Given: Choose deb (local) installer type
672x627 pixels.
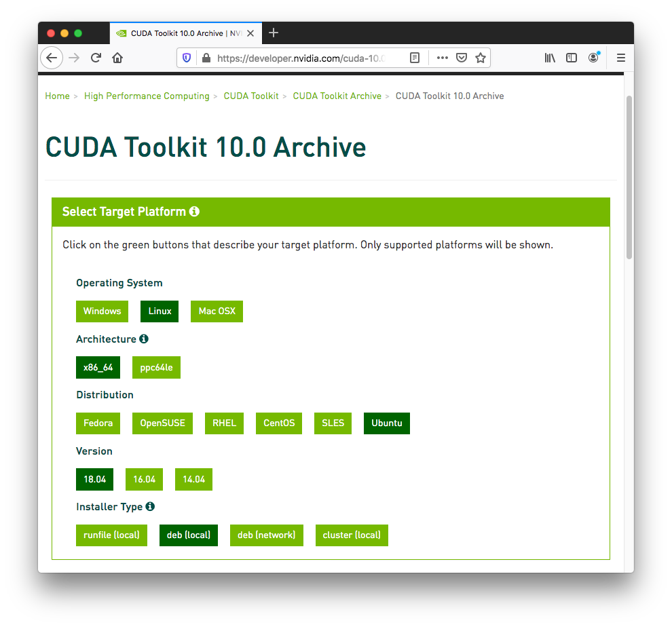Looking at the screenshot, I should click(189, 535).
